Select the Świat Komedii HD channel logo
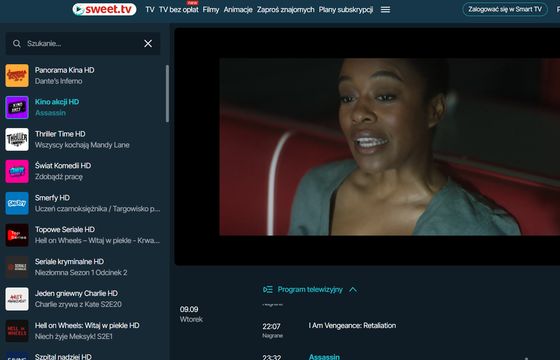 tap(17, 171)
